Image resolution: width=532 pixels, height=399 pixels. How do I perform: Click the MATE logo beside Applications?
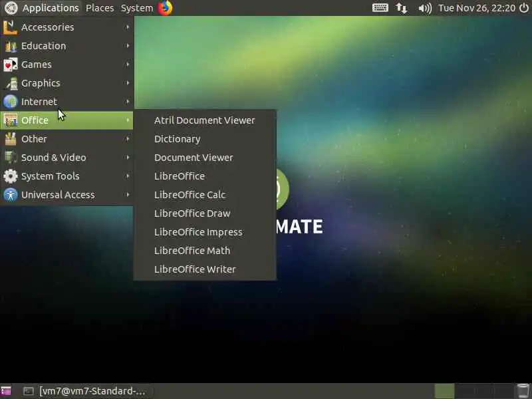tap(11, 8)
